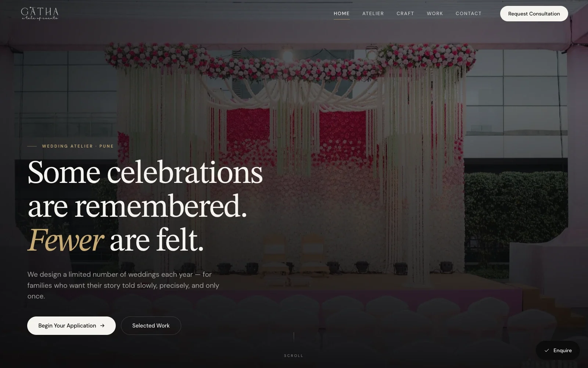
Task: Open Selected Work button
Action: (151, 326)
